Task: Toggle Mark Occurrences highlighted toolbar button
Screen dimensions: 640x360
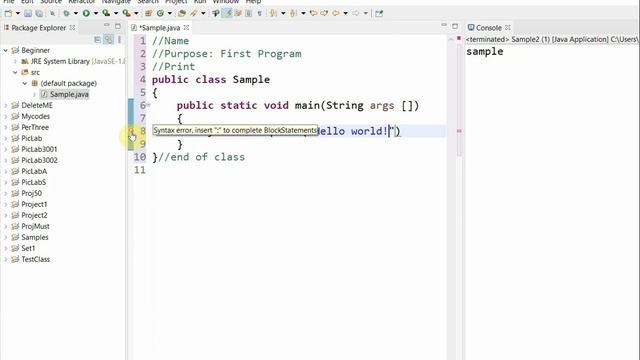Action: click(227, 13)
